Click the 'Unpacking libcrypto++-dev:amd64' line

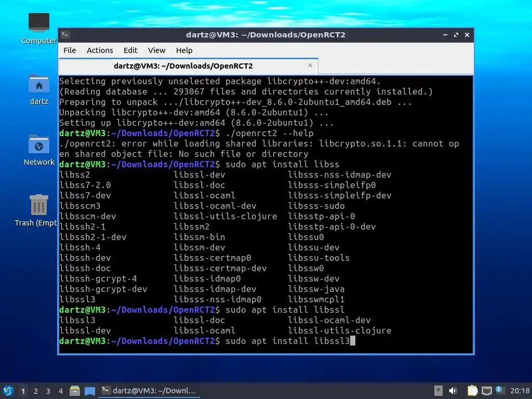click(194, 112)
